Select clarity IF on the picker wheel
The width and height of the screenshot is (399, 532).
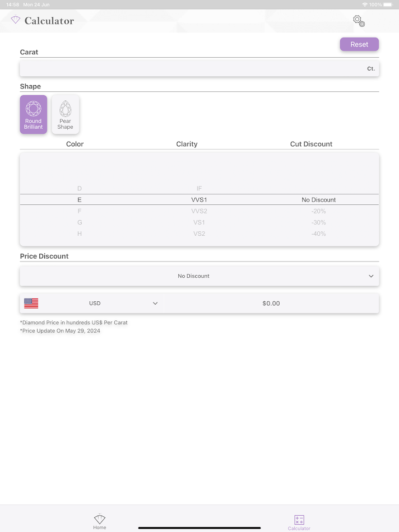[x=199, y=188]
